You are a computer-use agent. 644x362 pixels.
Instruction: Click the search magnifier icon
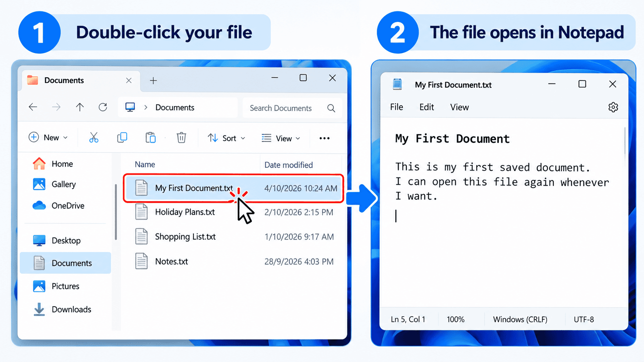pyautogui.click(x=331, y=108)
